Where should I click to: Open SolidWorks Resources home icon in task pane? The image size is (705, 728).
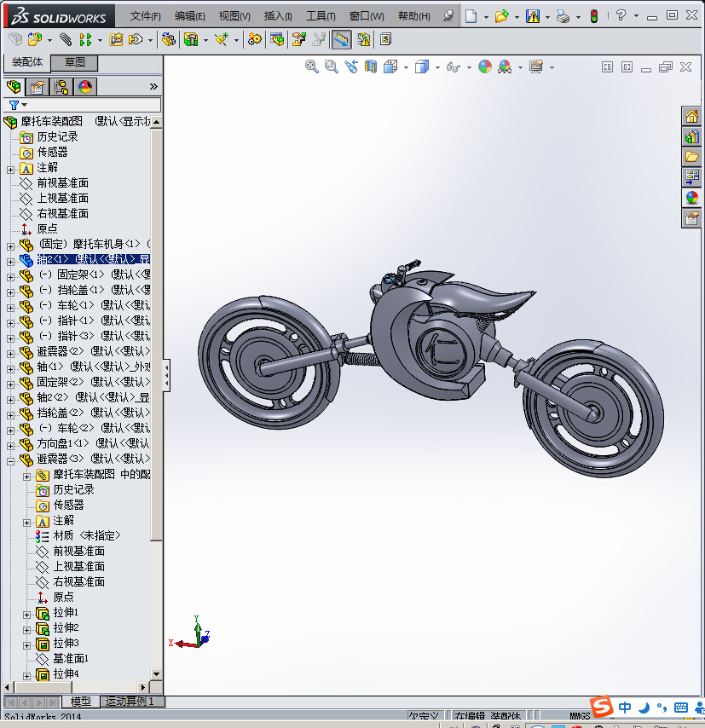tap(691, 116)
